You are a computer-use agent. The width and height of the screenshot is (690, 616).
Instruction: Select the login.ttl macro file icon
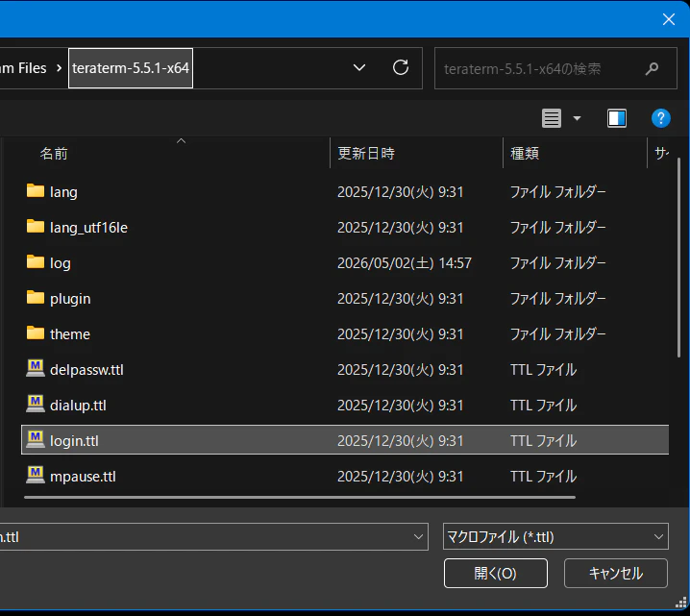click(36, 439)
